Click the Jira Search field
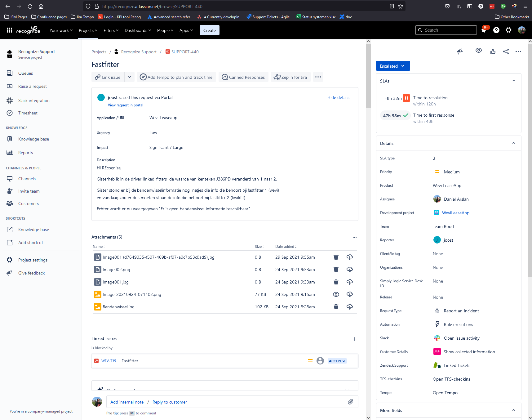Image resolution: width=532 pixels, height=420 pixels. point(446,30)
